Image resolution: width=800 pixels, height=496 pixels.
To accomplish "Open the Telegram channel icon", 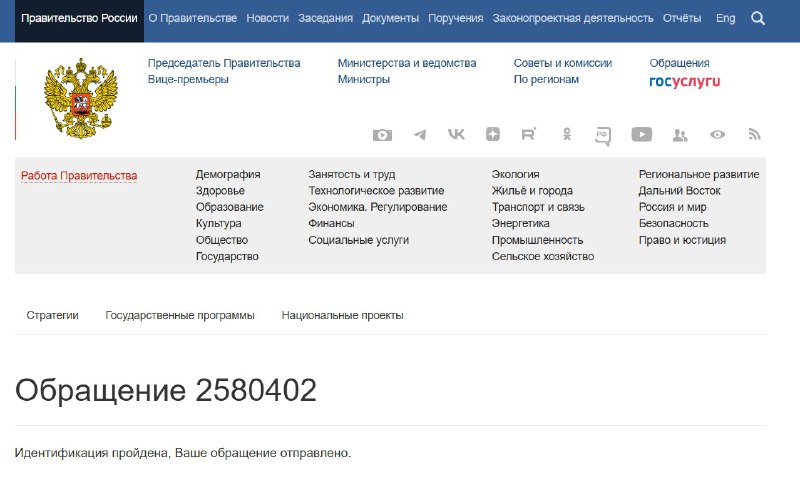I will (x=419, y=135).
